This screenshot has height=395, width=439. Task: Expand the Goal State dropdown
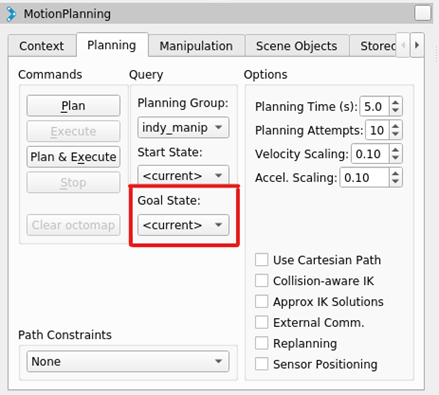[183, 225]
